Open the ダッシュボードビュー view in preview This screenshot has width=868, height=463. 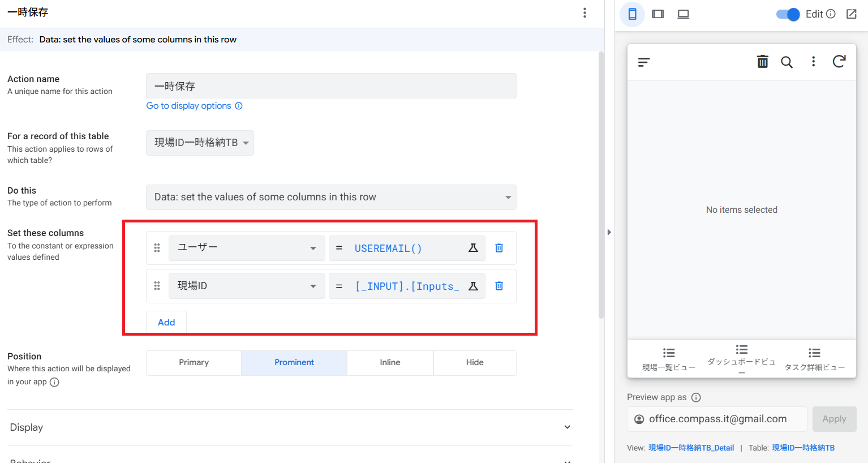[x=742, y=359]
